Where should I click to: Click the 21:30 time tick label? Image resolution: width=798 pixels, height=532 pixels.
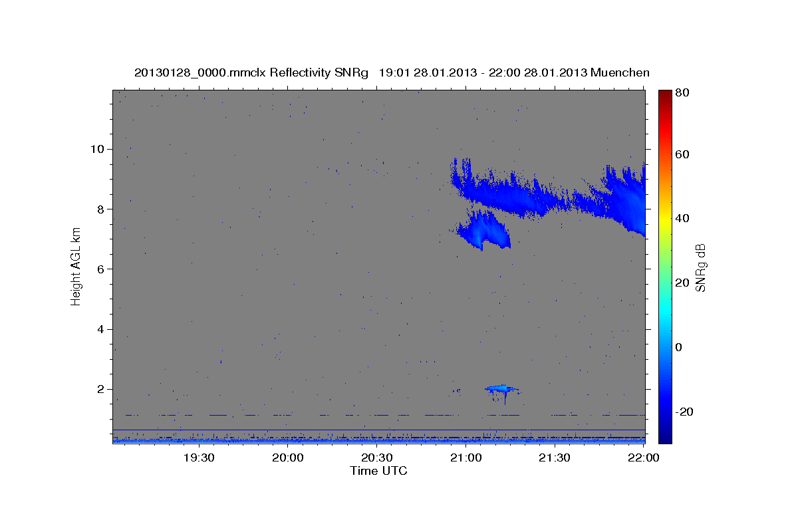tap(555, 458)
